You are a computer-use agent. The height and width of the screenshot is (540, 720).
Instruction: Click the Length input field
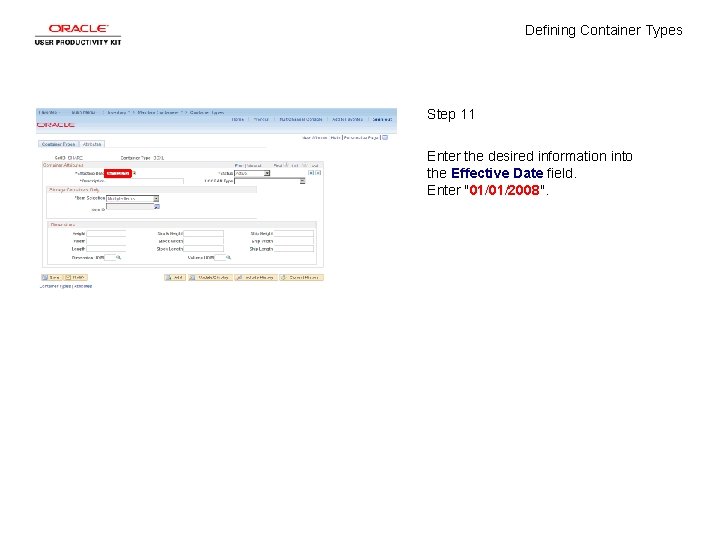tap(106, 248)
